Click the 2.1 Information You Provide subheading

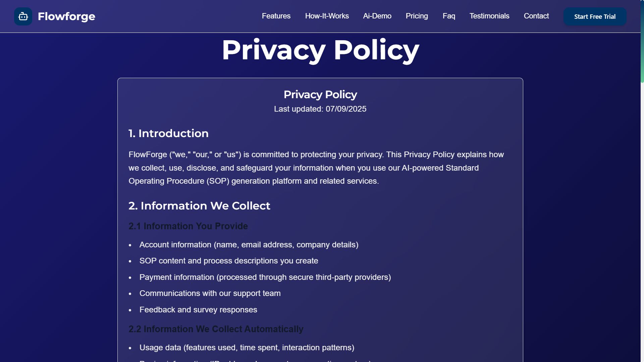[188, 226]
